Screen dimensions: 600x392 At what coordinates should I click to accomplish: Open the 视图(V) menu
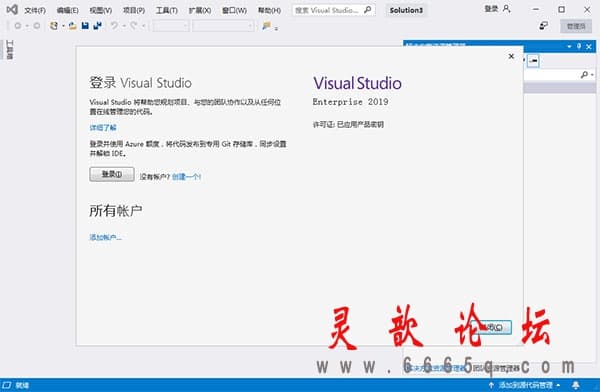pos(101,10)
